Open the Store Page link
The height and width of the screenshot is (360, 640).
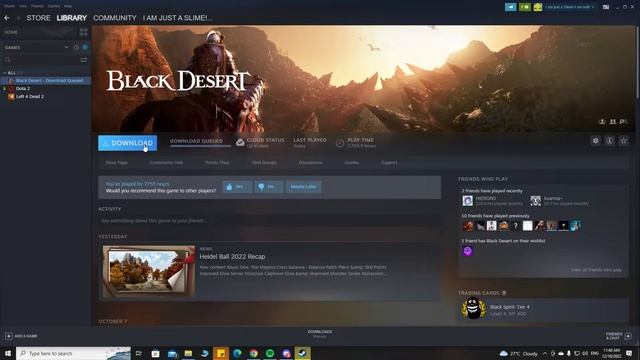(x=116, y=162)
